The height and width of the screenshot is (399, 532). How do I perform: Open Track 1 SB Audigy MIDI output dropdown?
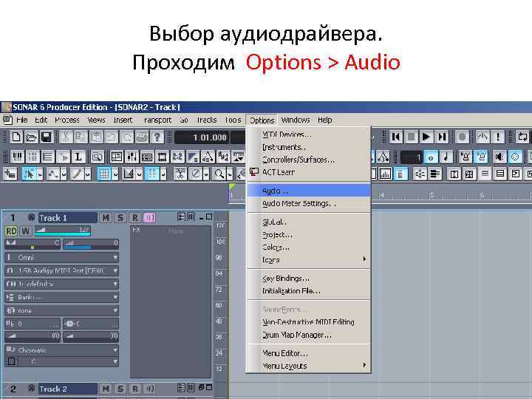(x=62, y=270)
